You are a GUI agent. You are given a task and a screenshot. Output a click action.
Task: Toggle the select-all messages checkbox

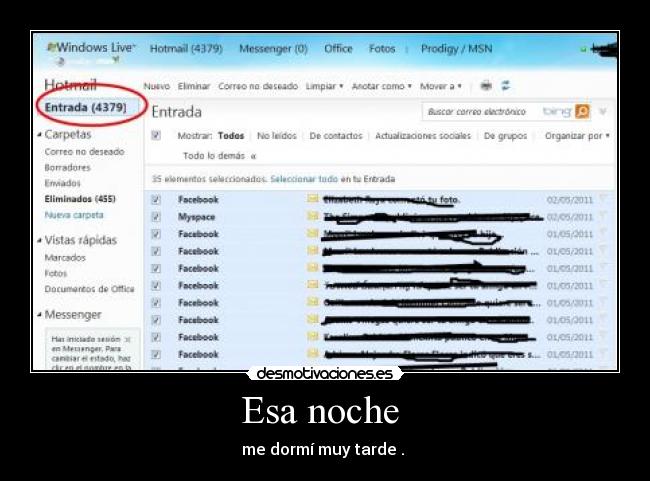[x=156, y=135]
